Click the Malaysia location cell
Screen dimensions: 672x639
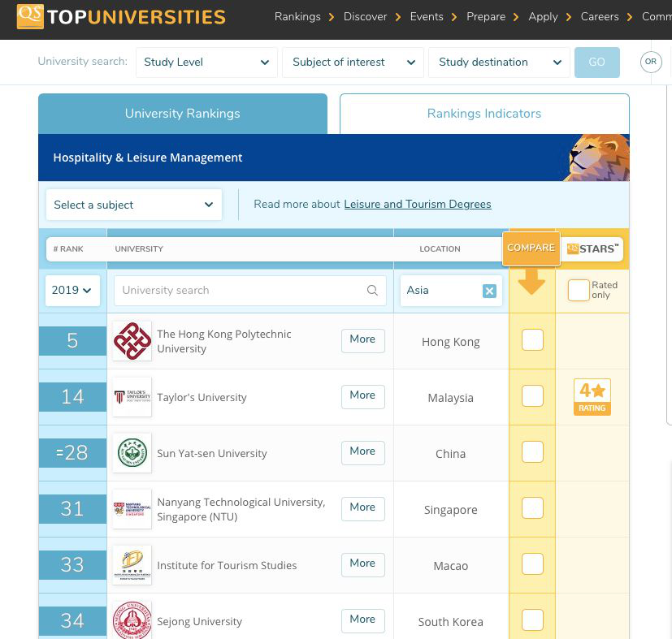[450, 398]
